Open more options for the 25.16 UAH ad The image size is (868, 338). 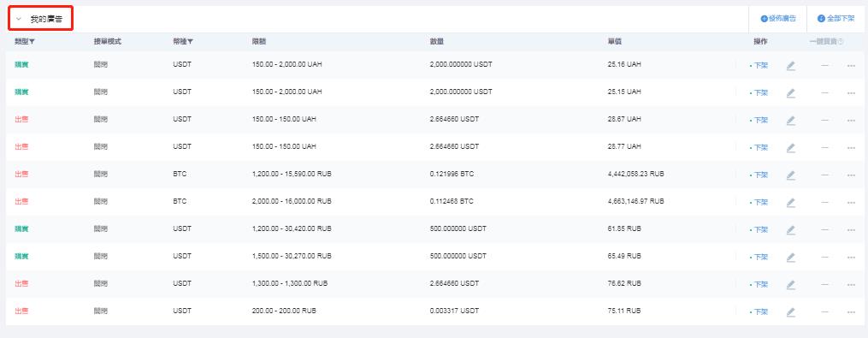851,66
